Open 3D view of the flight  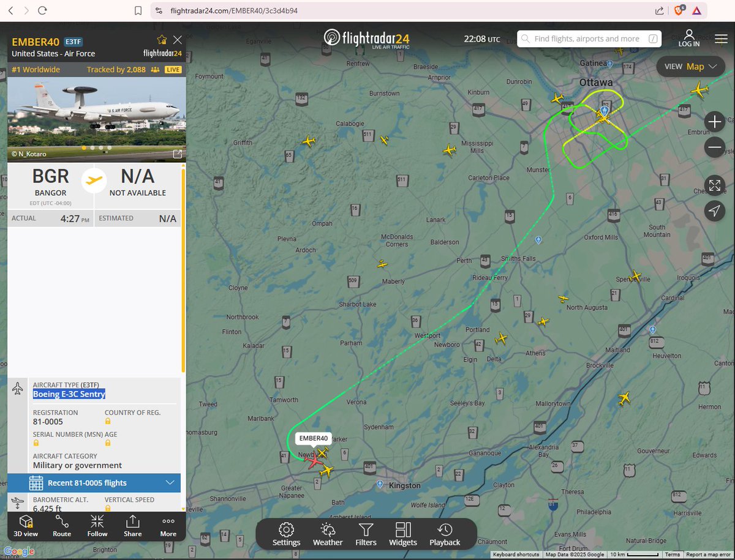coord(26,526)
